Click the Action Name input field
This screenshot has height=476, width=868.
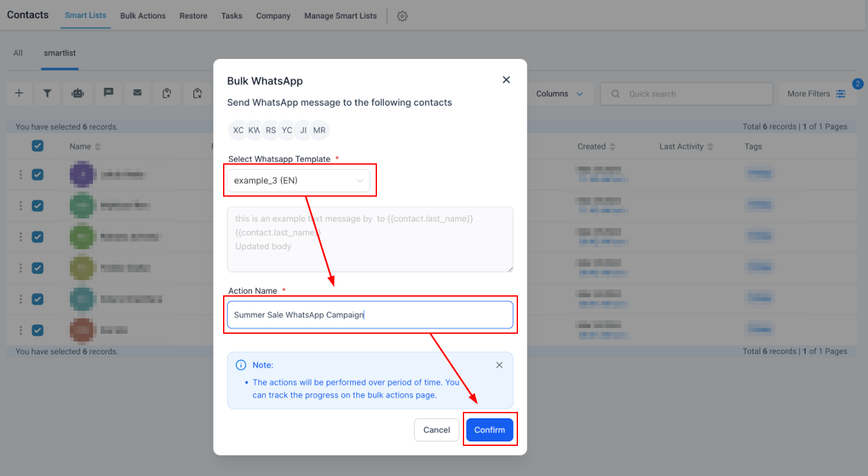[x=371, y=315]
